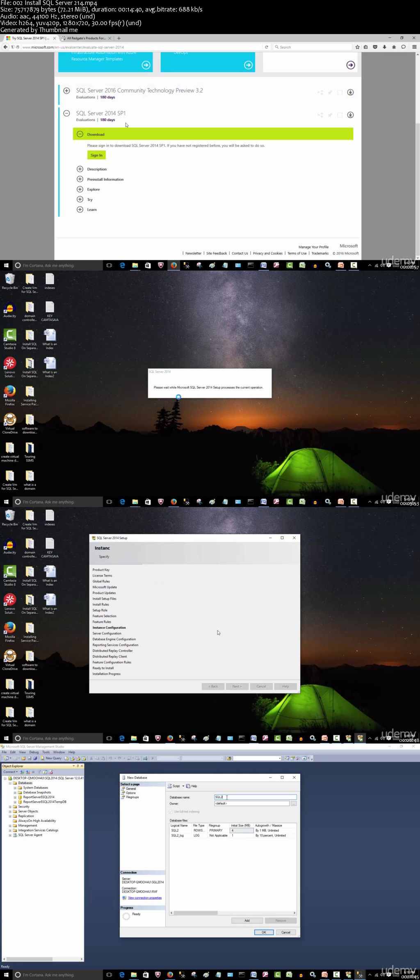Download icon on SQL Server 2016 Preview row

pos(350,92)
